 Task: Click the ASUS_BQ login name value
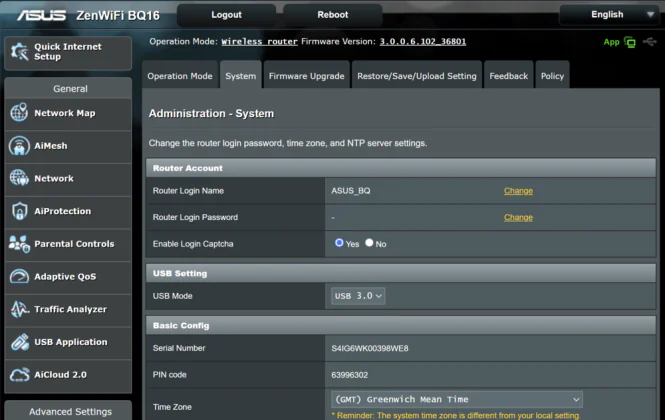(x=351, y=191)
